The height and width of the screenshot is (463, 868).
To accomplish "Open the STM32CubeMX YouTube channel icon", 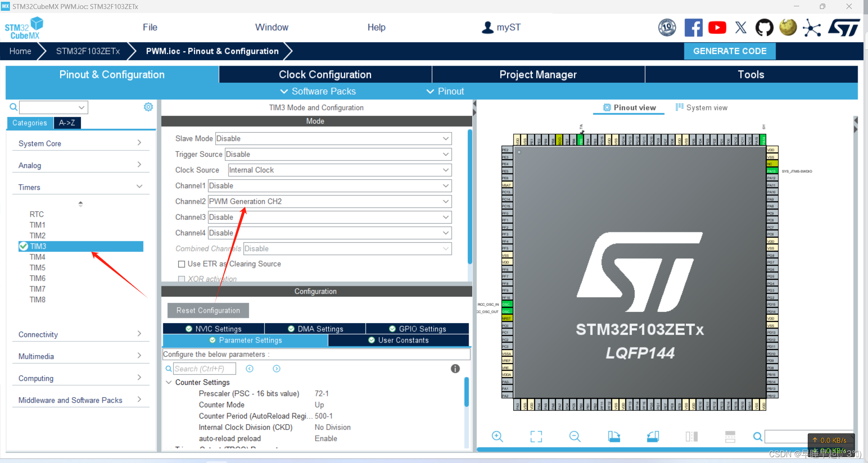I will click(717, 27).
